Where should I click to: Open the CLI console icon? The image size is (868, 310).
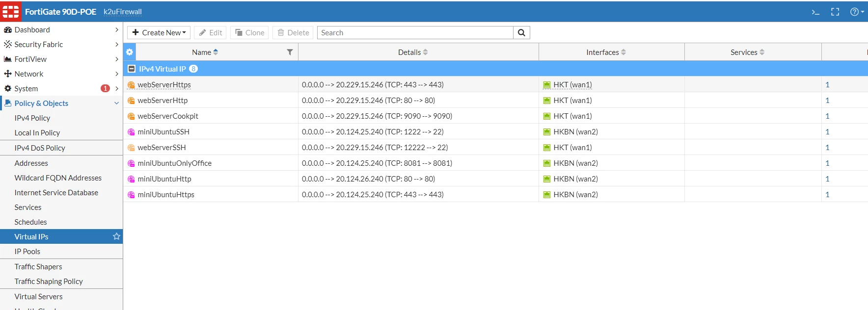coord(815,12)
